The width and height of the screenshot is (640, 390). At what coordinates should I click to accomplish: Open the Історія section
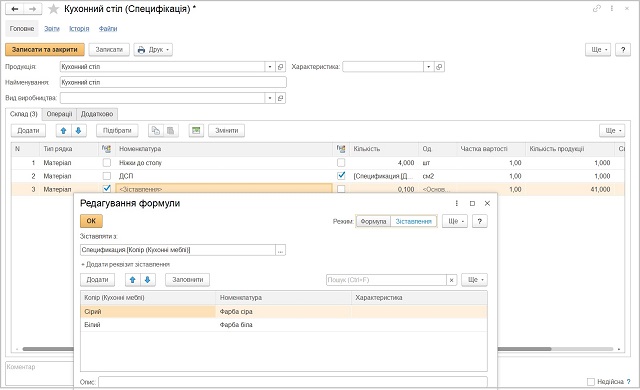coord(79,29)
